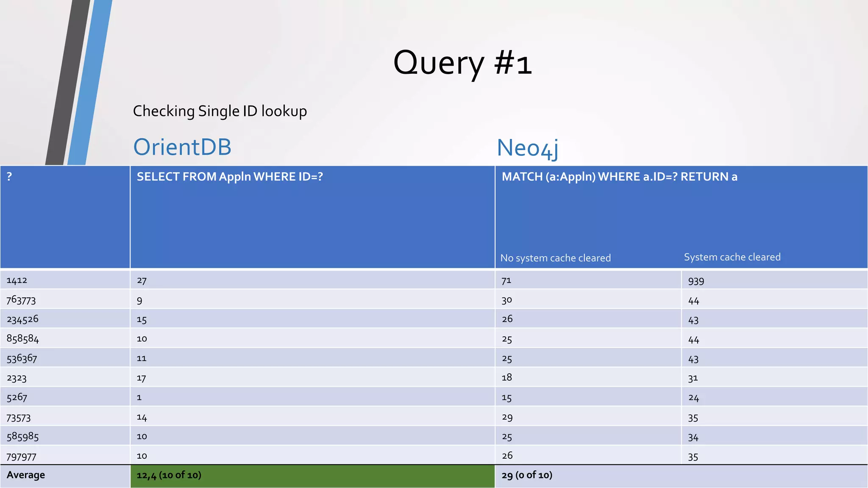The image size is (868, 488).
Task: Click the green '12,4 (10 of 10)' cell
Action: click(x=312, y=476)
